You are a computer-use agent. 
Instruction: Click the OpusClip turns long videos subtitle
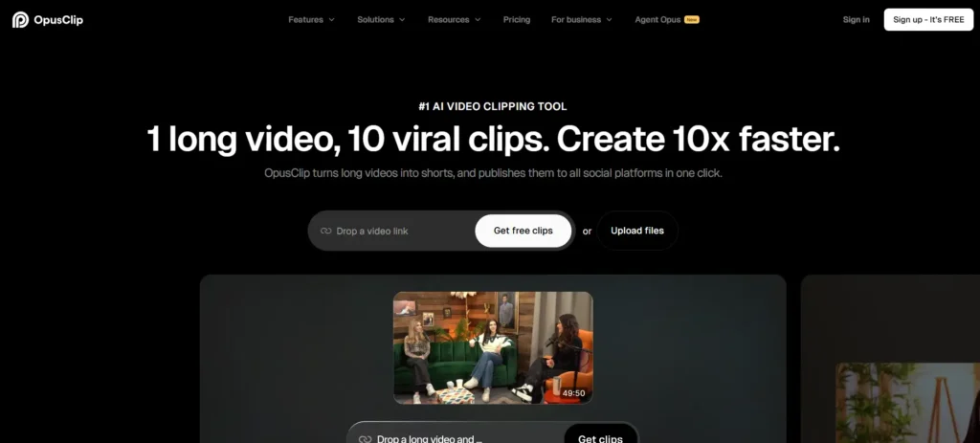coord(493,173)
